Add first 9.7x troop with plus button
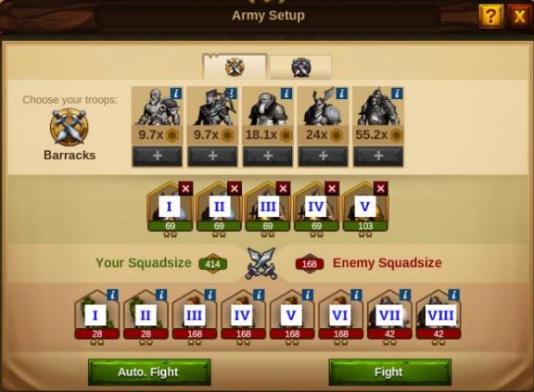This screenshot has width=534, height=392. pos(157,157)
